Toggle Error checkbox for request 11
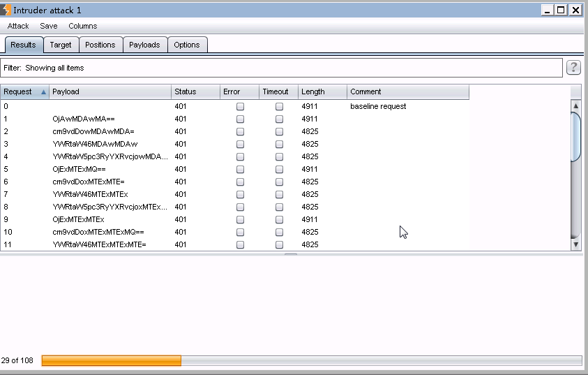The image size is (588, 375). click(x=241, y=244)
